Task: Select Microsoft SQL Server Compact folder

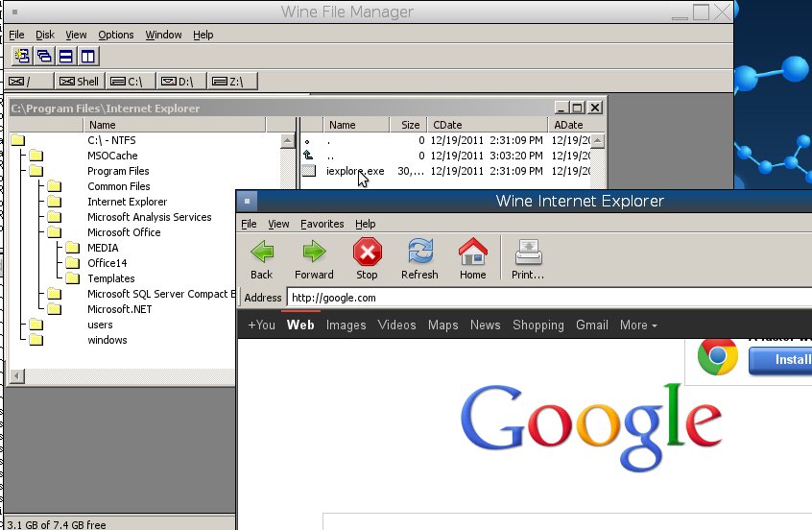Action: tap(160, 294)
